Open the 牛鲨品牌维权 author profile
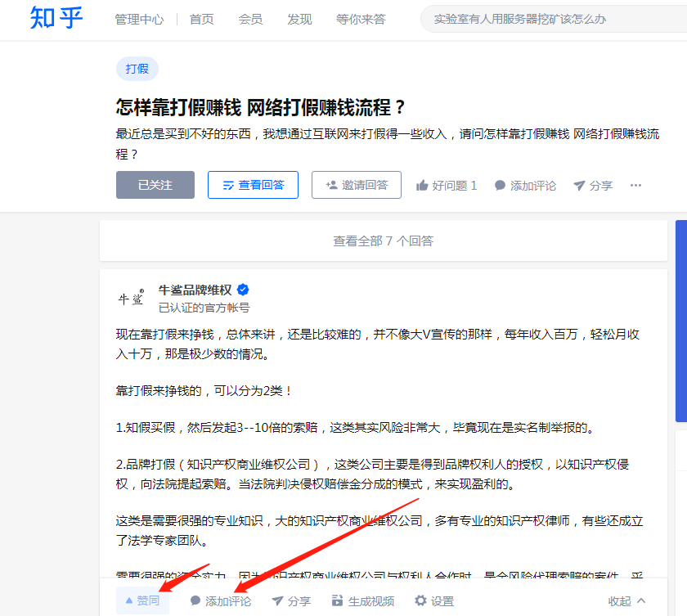Screen dimensions: 687x616 pyautogui.click(x=195, y=290)
